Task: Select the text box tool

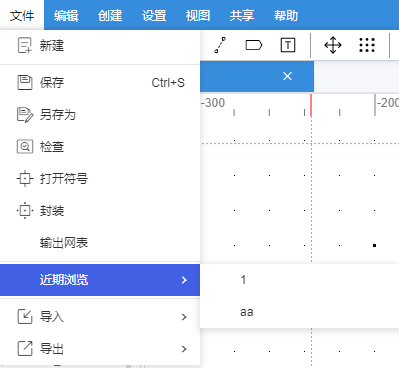Action: (288, 45)
